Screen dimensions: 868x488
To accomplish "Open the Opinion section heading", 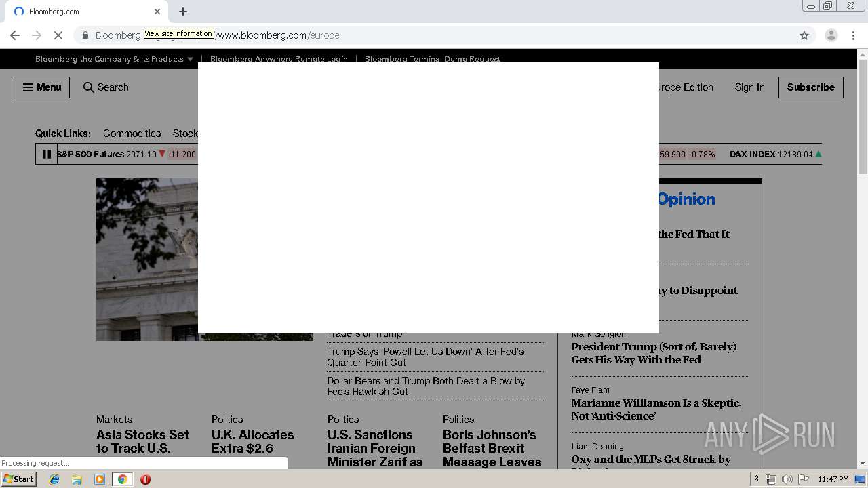I will (686, 199).
